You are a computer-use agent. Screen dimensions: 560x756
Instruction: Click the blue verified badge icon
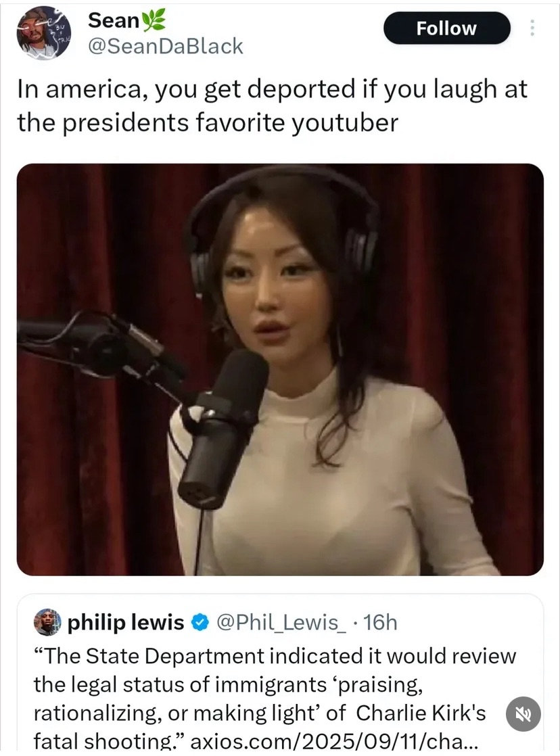click(200, 622)
